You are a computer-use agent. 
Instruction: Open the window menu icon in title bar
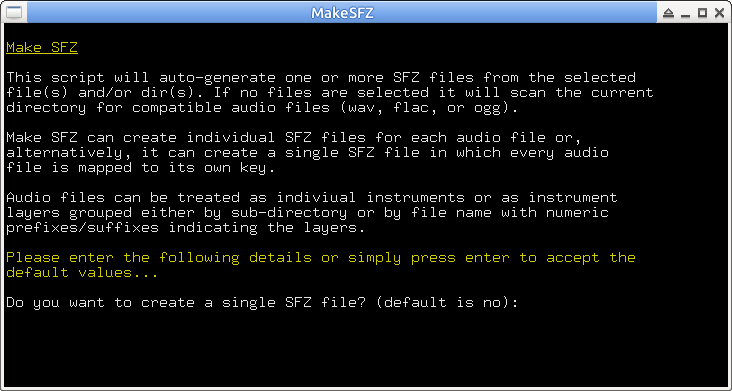[x=14, y=13]
